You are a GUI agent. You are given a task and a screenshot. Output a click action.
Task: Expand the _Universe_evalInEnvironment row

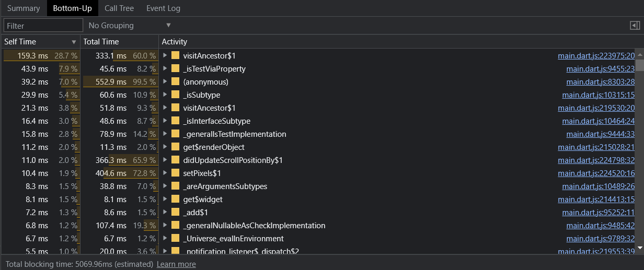click(x=165, y=238)
